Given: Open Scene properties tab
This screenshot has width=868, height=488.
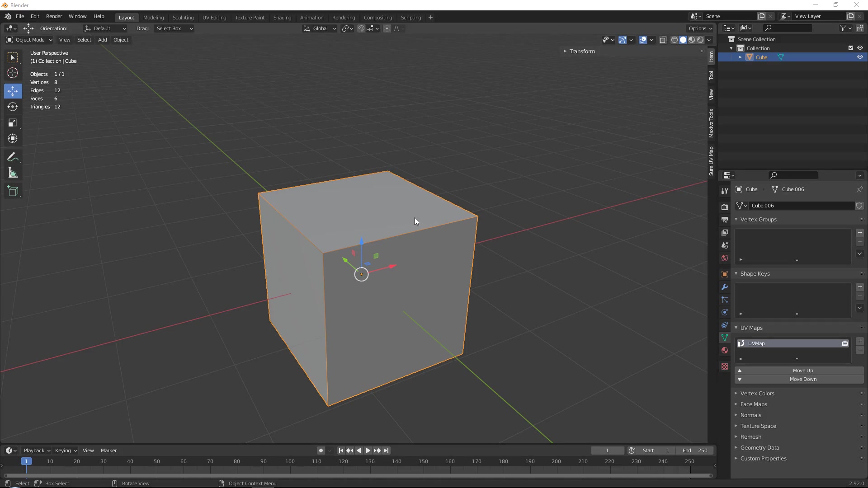Looking at the screenshot, I should pos(725,245).
